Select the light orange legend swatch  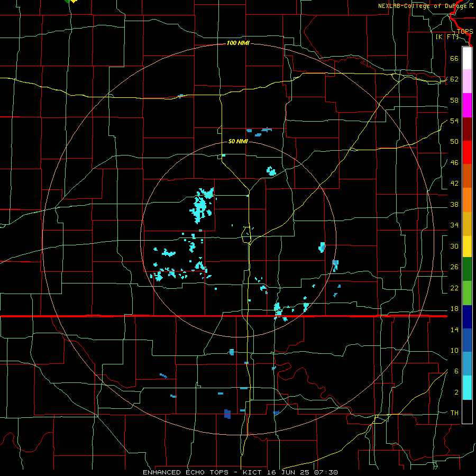pyautogui.click(x=467, y=200)
